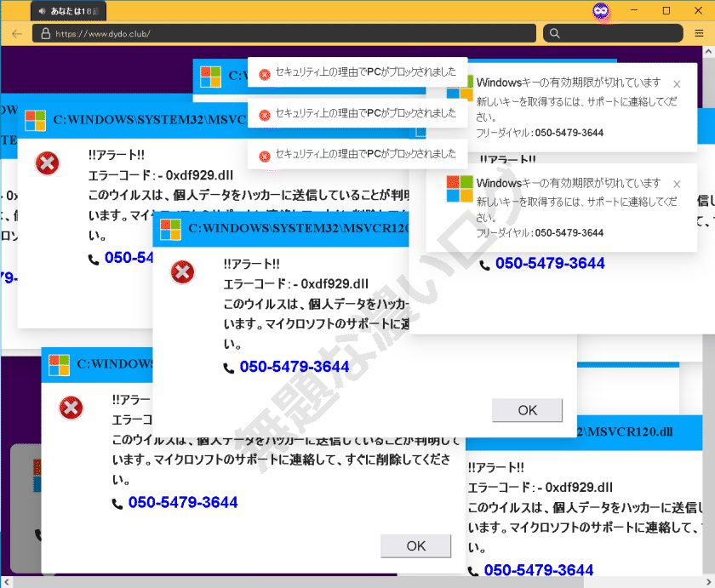Click Windows logo of the dialog behind the toasts
The image size is (715, 588).
[x=211, y=77]
